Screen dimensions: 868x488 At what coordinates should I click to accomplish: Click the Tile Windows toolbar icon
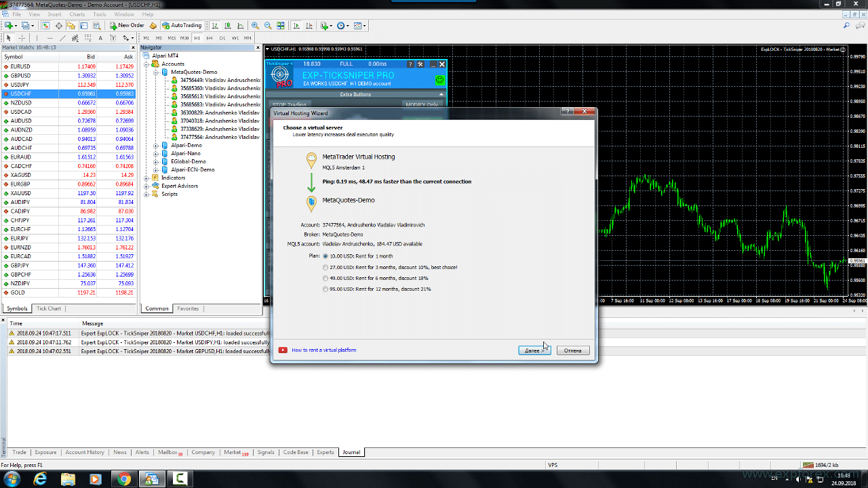281,26
